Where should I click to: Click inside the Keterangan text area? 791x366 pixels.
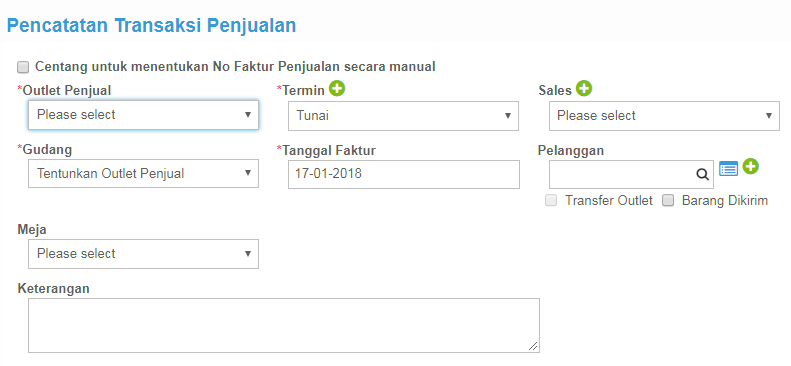284,325
